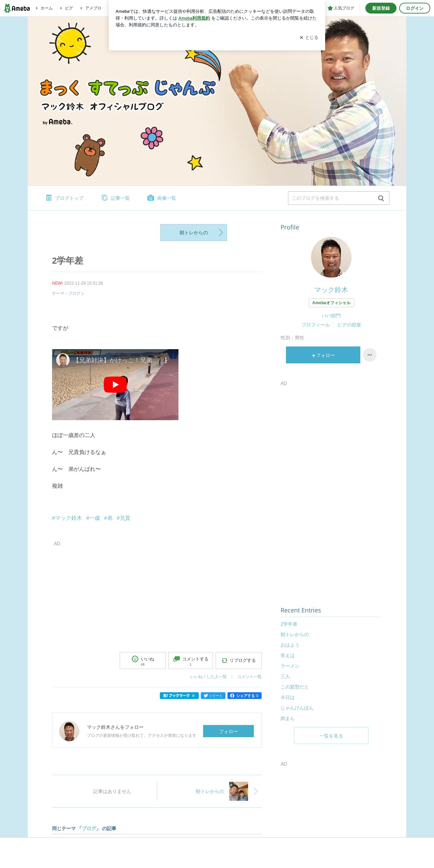Click the magnifier search icon
This screenshot has height=868, width=434.
(x=381, y=198)
